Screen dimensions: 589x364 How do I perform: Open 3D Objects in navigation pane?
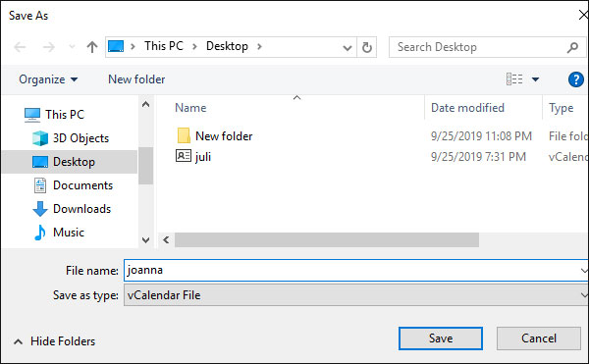click(x=80, y=138)
